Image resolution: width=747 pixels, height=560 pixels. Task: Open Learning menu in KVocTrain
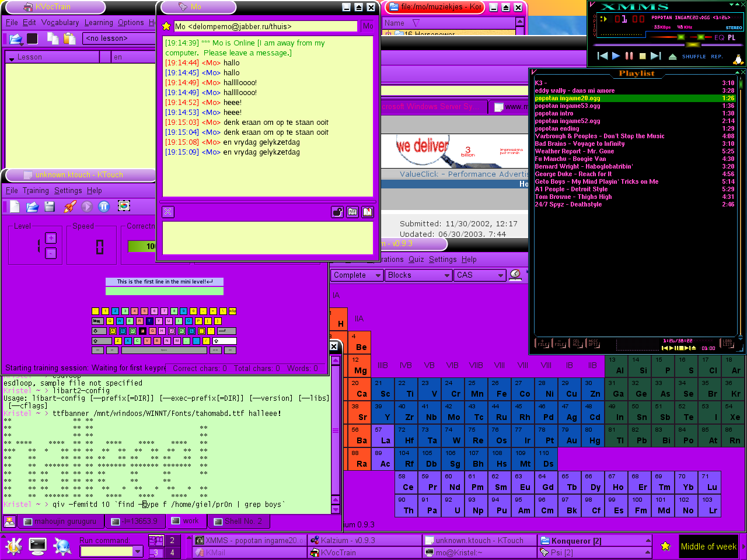pos(99,23)
